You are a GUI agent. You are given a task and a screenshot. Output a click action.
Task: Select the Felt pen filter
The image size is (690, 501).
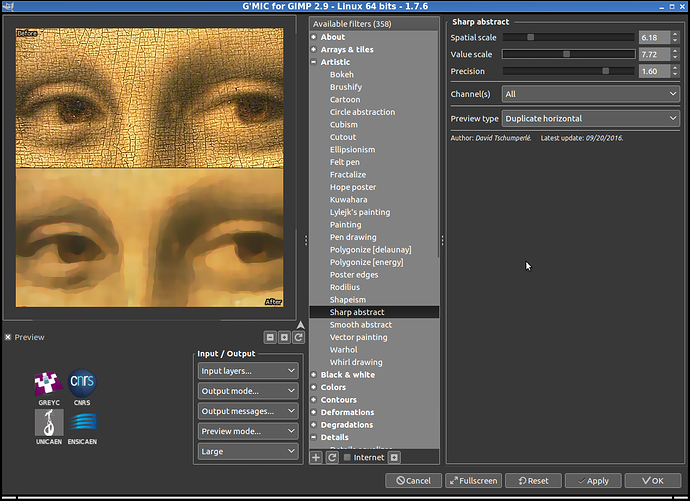[345, 162]
